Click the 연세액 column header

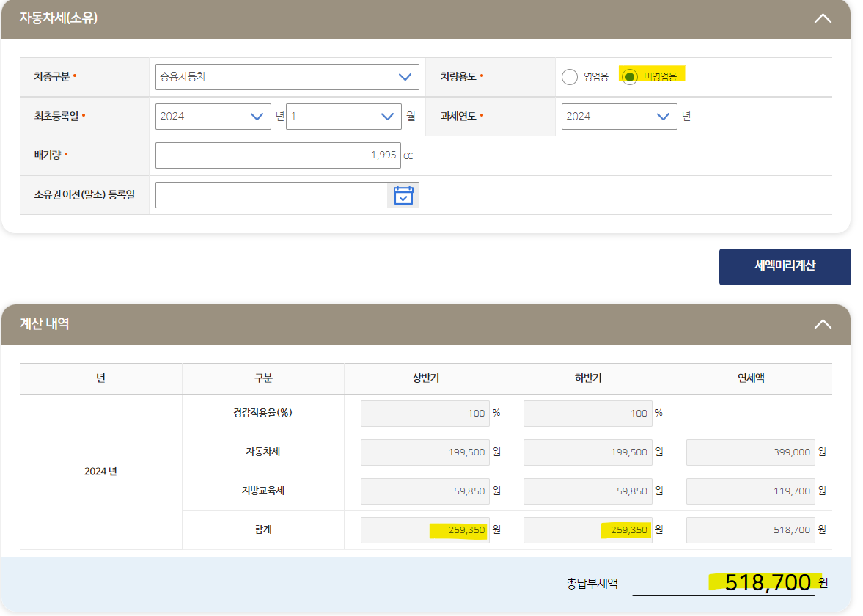pyautogui.click(x=751, y=378)
